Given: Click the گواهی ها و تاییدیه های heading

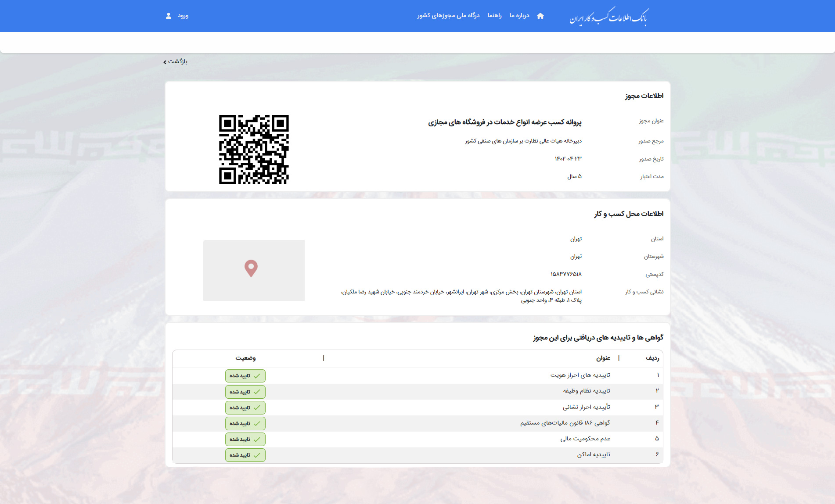Looking at the screenshot, I should 598,337.
